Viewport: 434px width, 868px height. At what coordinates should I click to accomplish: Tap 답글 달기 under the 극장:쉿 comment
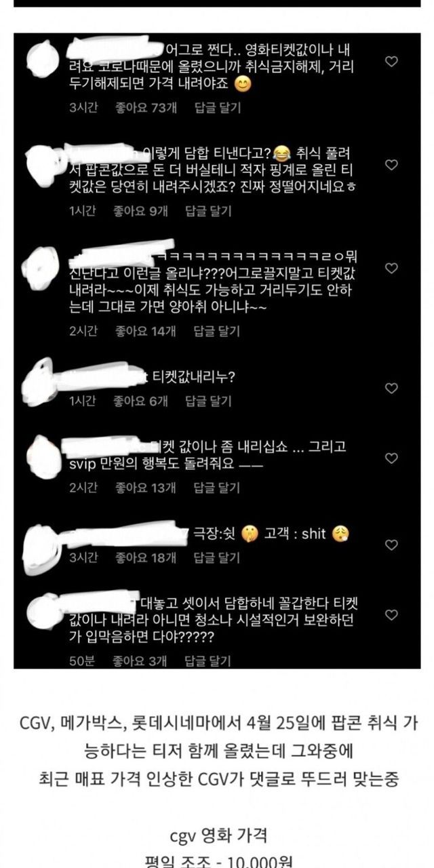point(217,557)
